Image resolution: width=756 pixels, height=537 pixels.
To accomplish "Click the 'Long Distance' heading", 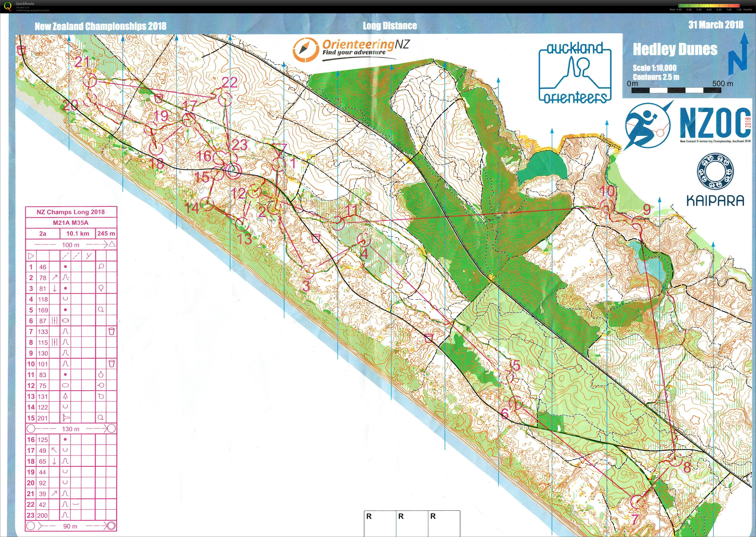I will 390,26.
